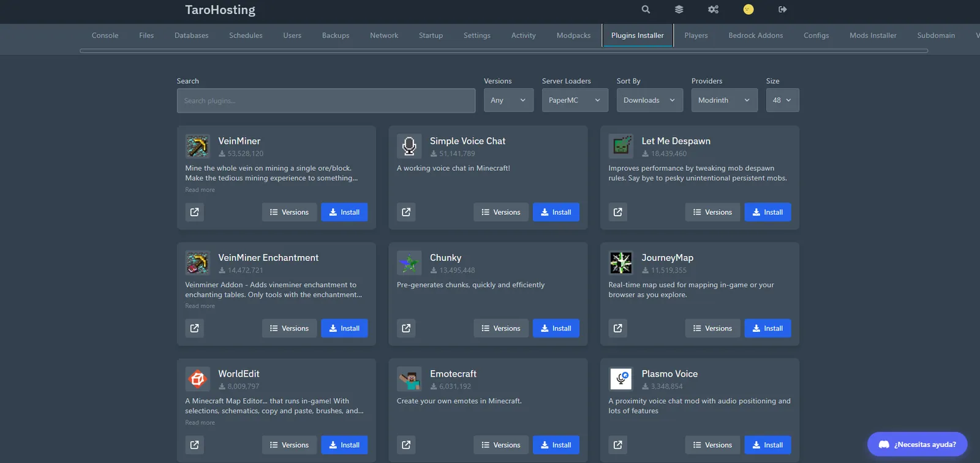The width and height of the screenshot is (980, 463).
Task: Open the Size 48 dropdown
Action: [782, 100]
